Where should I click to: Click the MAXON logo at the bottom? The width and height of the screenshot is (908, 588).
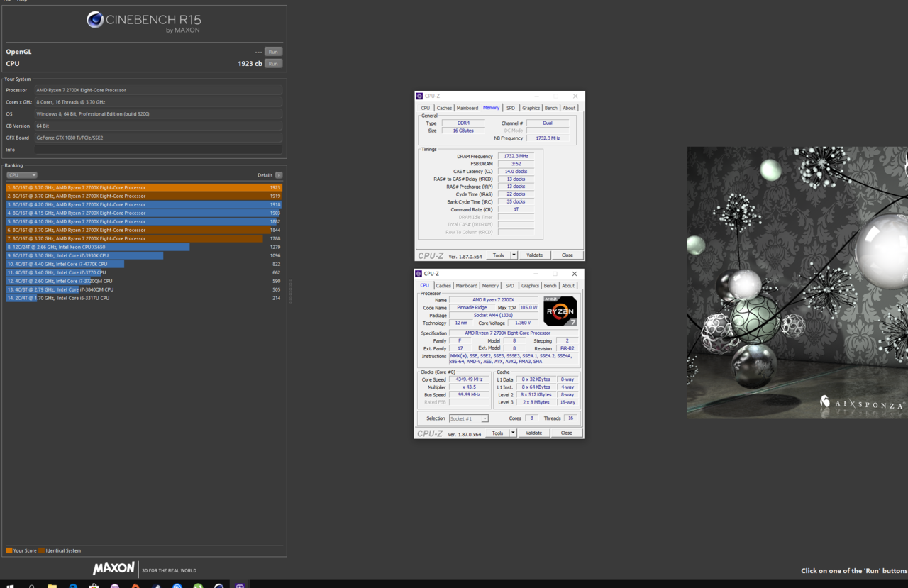pyautogui.click(x=113, y=569)
